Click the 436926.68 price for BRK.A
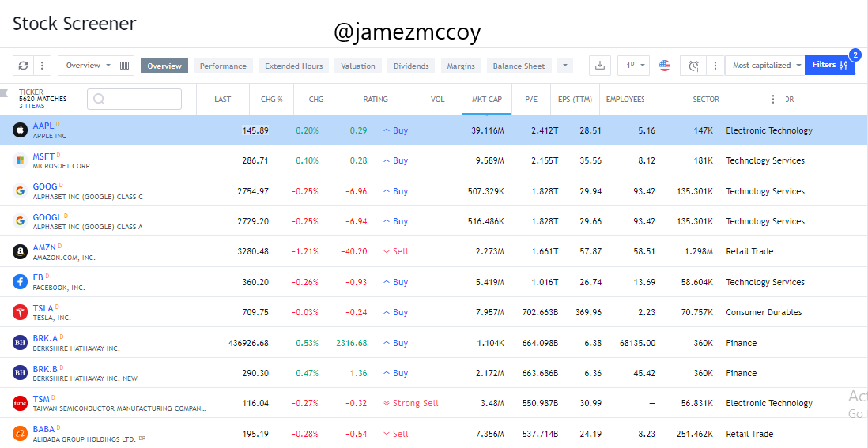Image resolution: width=868 pixels, height=448 pixels. (x=248, y=343)
